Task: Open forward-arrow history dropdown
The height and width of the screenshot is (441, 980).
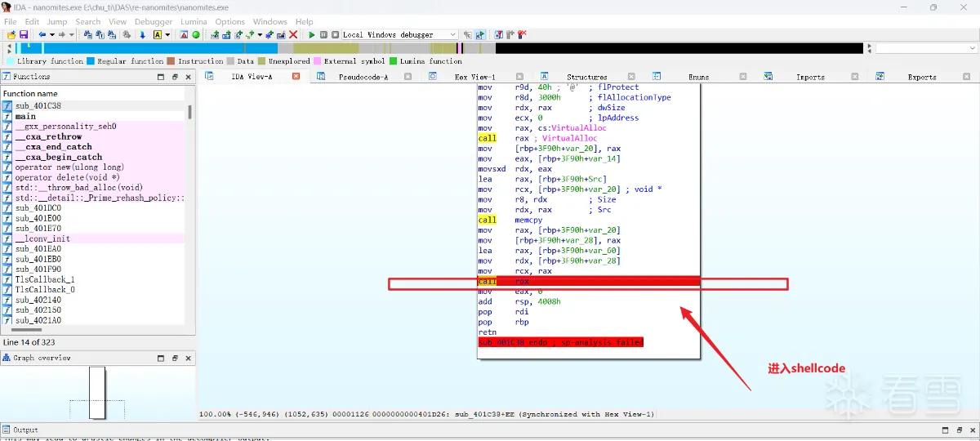Action: 72,35
